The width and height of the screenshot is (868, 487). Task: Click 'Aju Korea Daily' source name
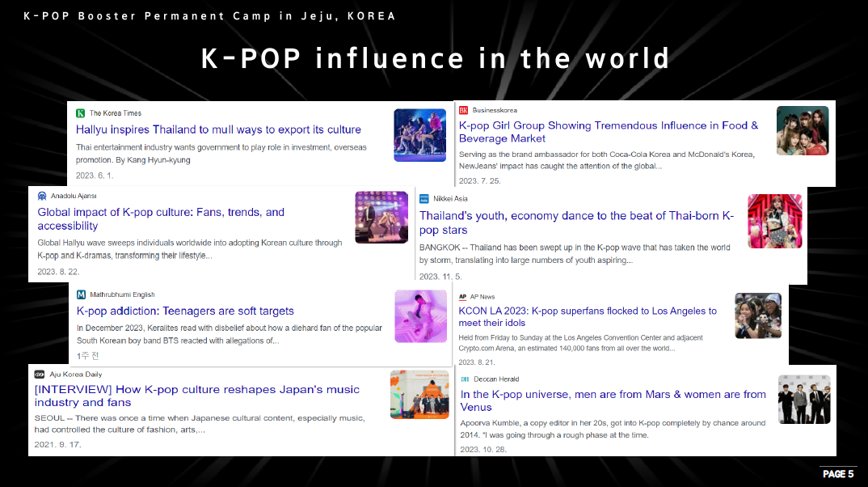point(76,375)
